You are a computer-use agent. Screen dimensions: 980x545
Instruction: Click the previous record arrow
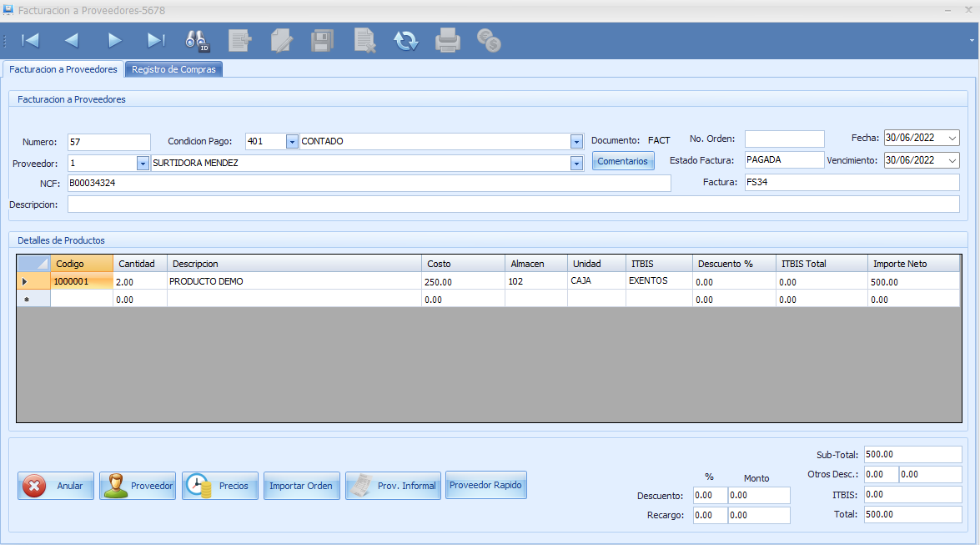[x=72, y=40]
